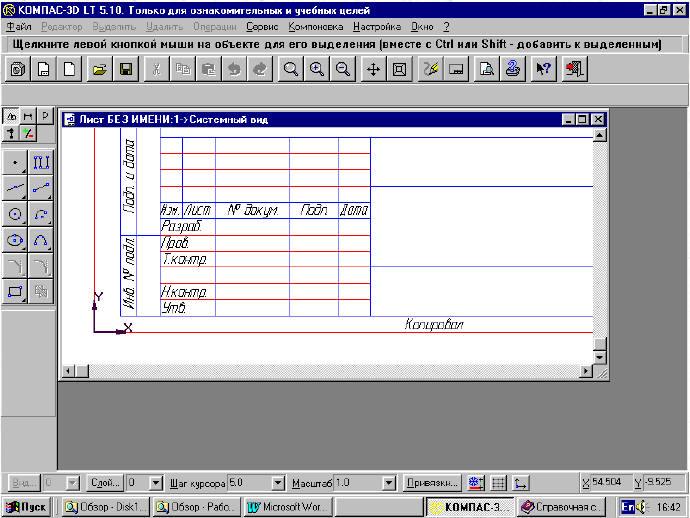This screenshot has height=518, width=690.
Task: Open the Файл menu
Action: (x=19, y=27)
